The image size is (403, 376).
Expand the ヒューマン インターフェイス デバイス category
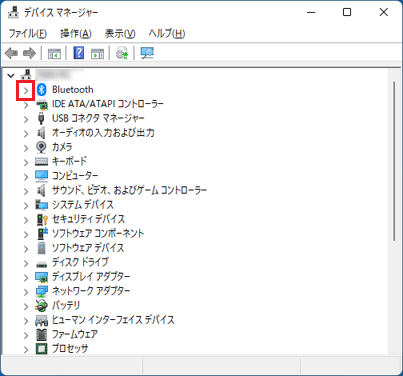pos(26,321)
